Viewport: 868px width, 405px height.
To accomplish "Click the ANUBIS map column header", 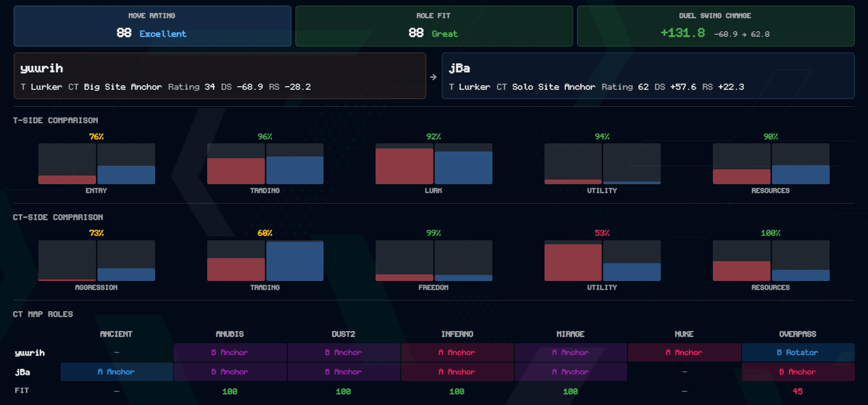I will (230, 334).
